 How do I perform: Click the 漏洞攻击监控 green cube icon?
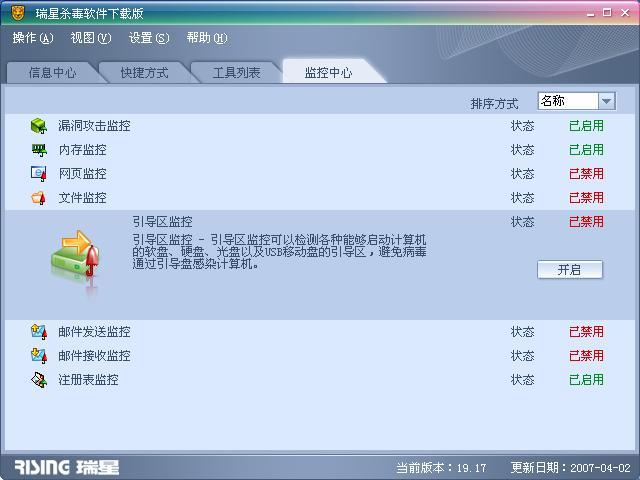(x=39, y=126)
